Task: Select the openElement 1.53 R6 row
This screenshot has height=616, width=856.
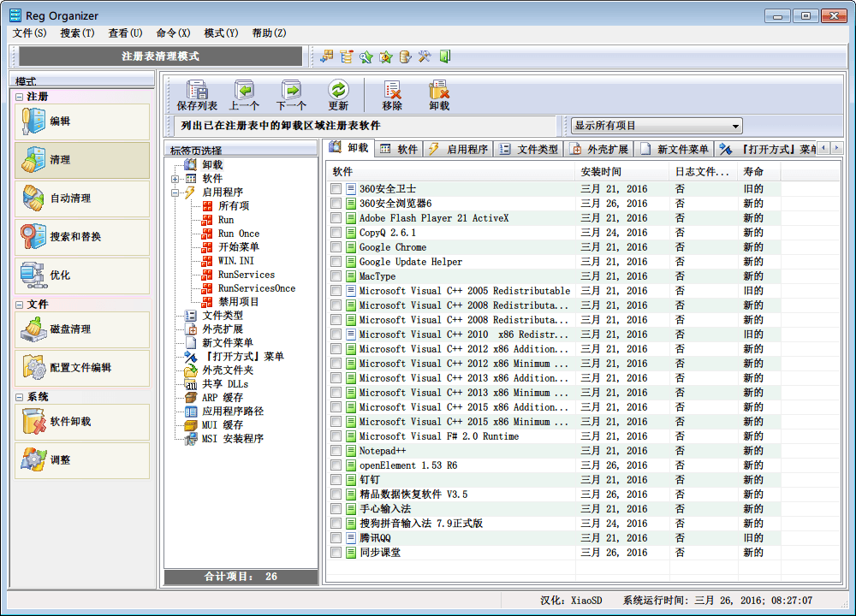Action: coord(556,465)
